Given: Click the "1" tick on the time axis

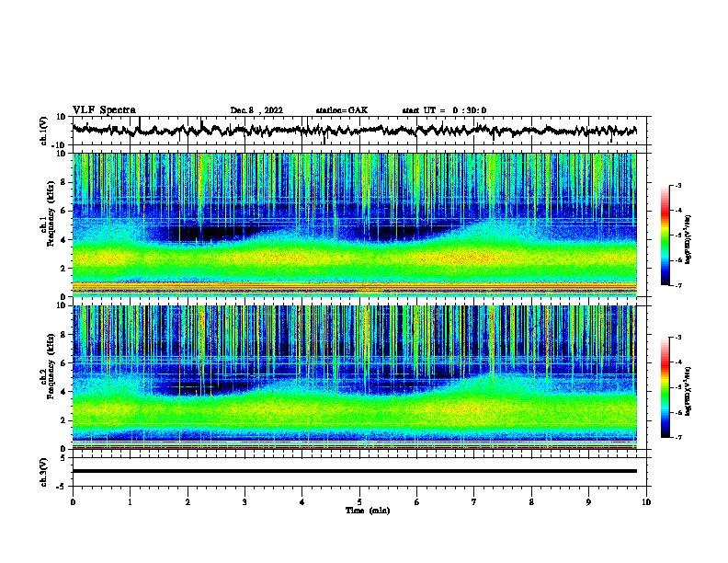Looking at the screenshot, I should tap(130, 502).
